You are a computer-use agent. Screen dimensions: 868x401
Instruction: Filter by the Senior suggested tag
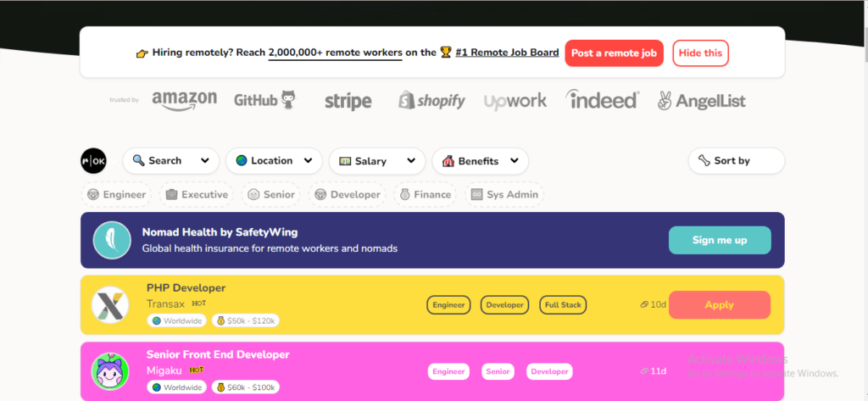[x=270, y=194]
